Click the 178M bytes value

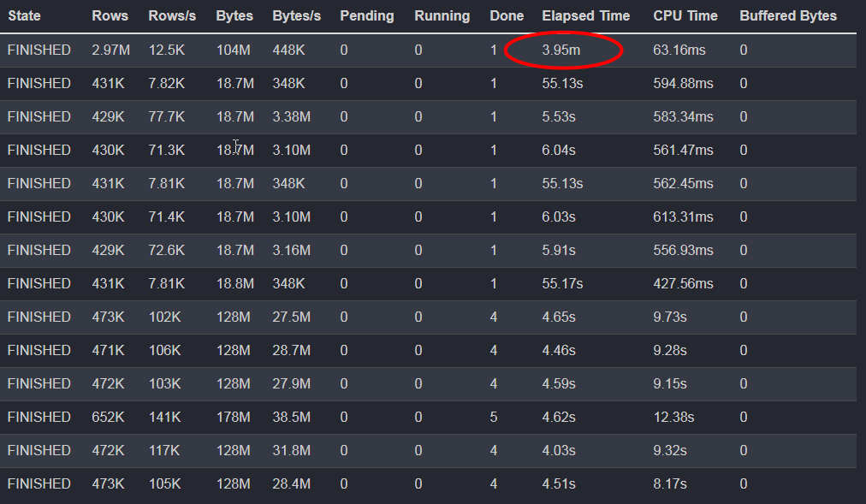(x=233, y=417)
